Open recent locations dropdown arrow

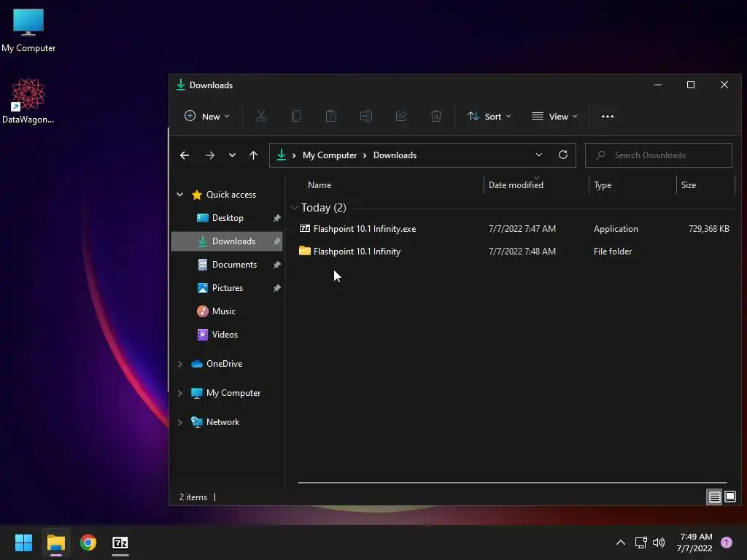232,155
